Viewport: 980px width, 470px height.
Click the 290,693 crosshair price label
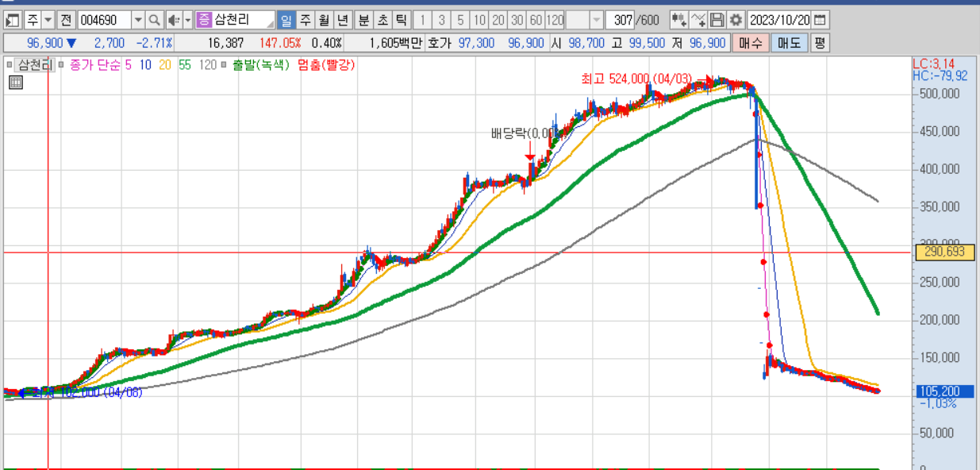(x=944, y=252)
